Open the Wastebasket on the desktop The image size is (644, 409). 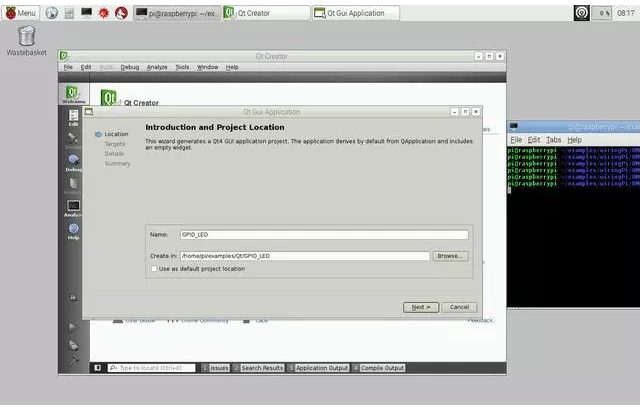point(28,35)
